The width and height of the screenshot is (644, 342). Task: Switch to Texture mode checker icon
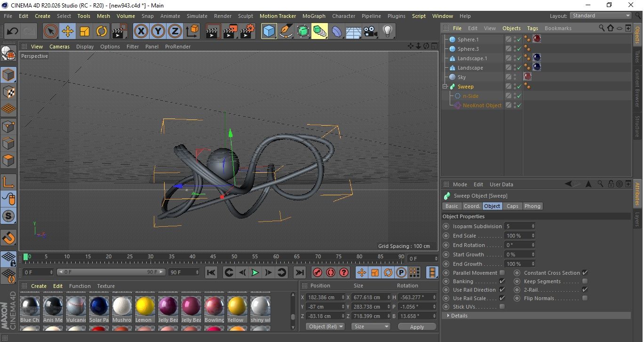8,92
